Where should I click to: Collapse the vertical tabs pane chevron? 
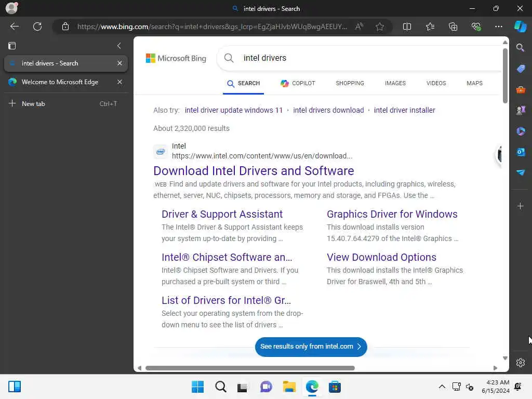click(119, 46)
